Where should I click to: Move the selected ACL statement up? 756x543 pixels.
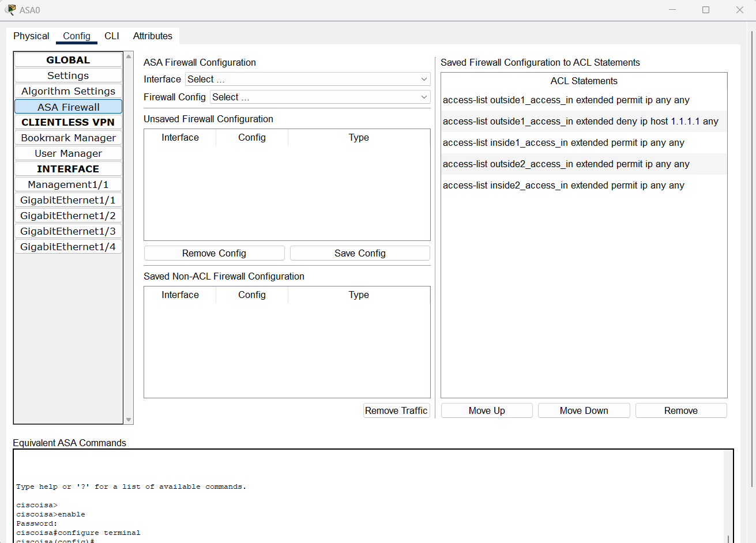point(486,410)
